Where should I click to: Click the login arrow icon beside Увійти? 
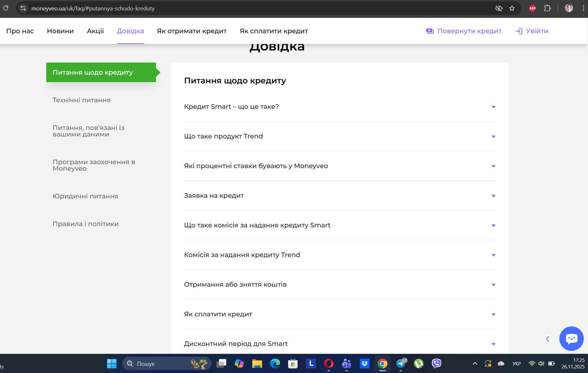coord(519,31)
